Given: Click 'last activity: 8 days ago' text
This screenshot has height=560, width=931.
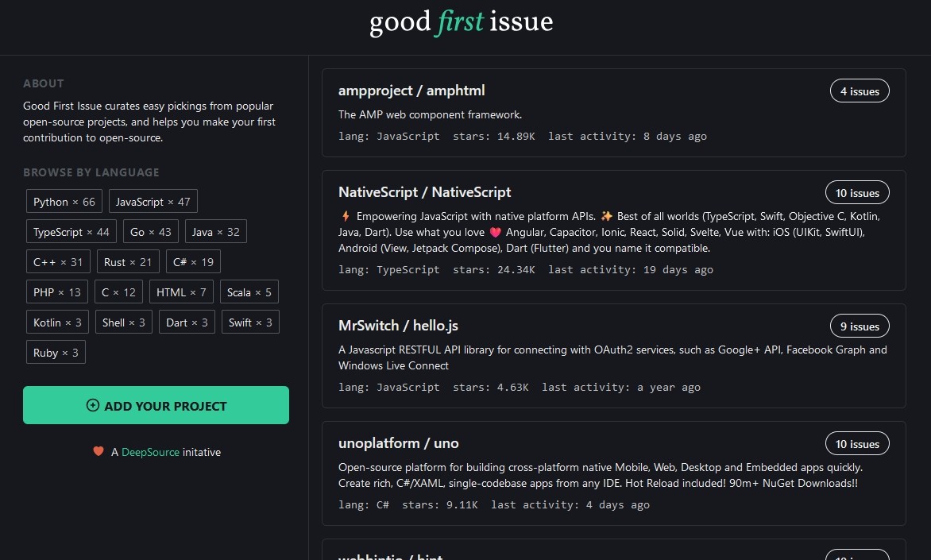Looking at the screenshot, I should pos(628,137).
